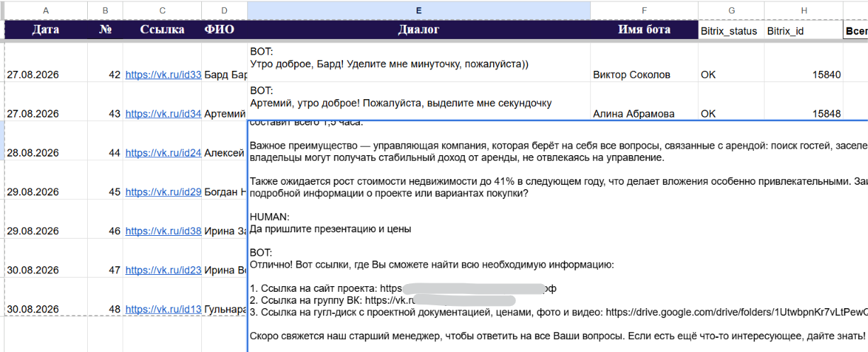868x352 pixels.
Task: Select name cell Ирина in row 46
Action: pyautogui.click(x=225, y=219)
